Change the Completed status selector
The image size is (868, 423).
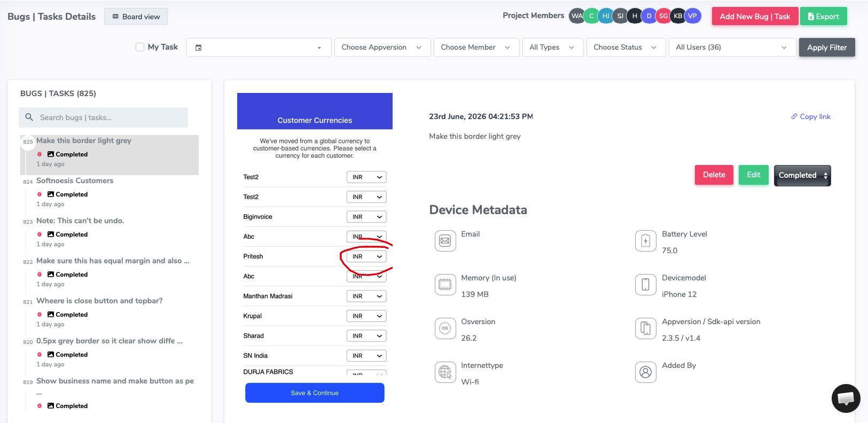pyautogui.click(x=802, y=175)
